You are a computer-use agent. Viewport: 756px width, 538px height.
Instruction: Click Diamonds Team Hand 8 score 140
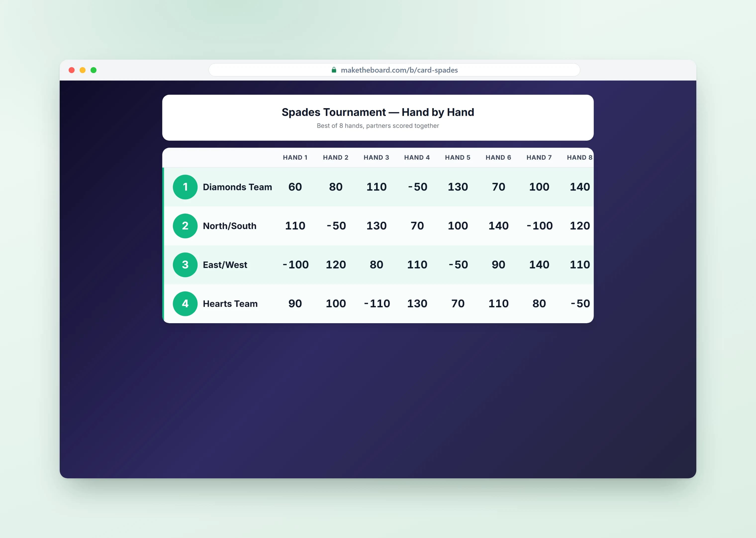pyautogui.click(x=580, y=187)
